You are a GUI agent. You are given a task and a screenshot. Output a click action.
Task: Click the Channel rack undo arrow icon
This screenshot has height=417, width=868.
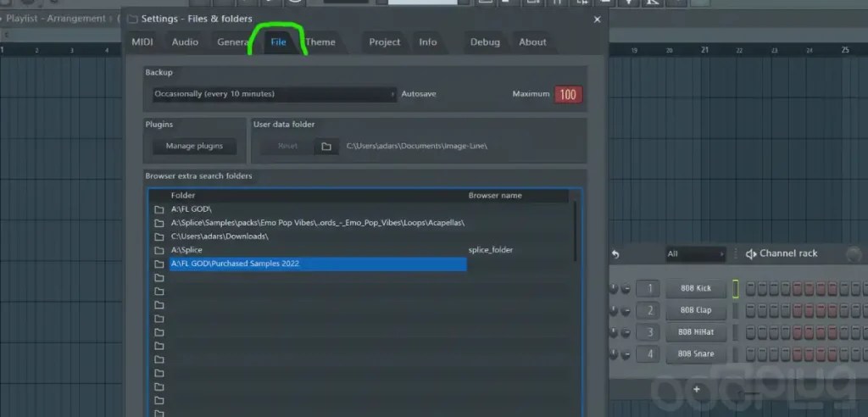click(615, 254)
